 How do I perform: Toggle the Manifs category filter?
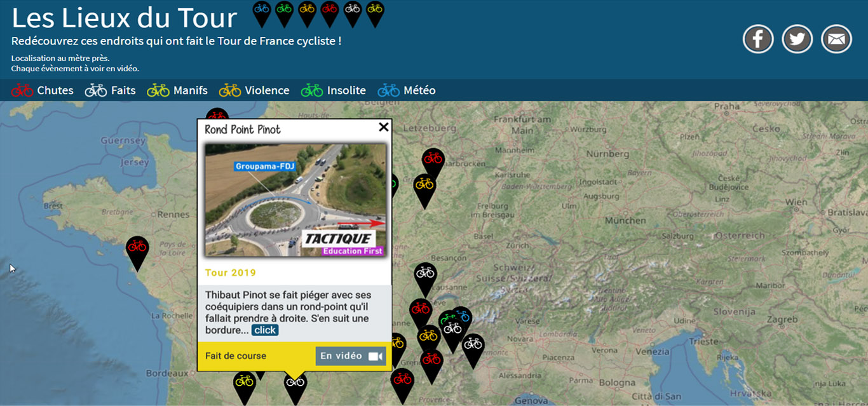177,91
